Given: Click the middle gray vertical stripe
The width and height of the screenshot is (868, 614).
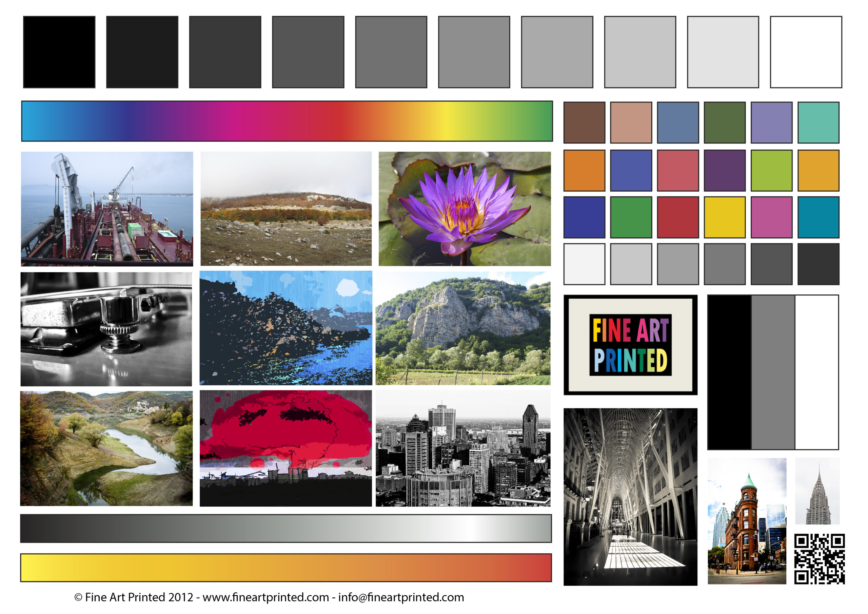Looking at the screenshot, I should click(x=773, y=372).
